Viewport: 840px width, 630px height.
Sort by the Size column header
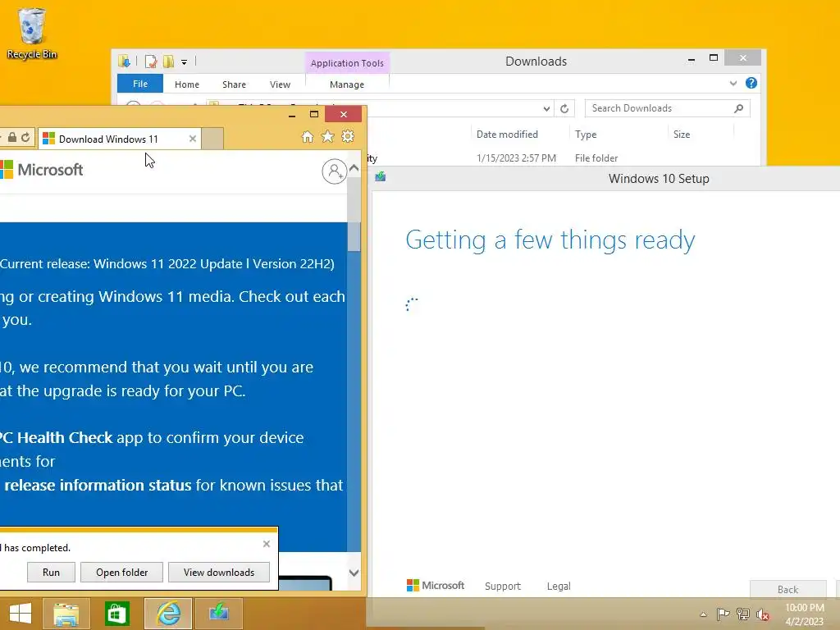(x=682, y=135)
